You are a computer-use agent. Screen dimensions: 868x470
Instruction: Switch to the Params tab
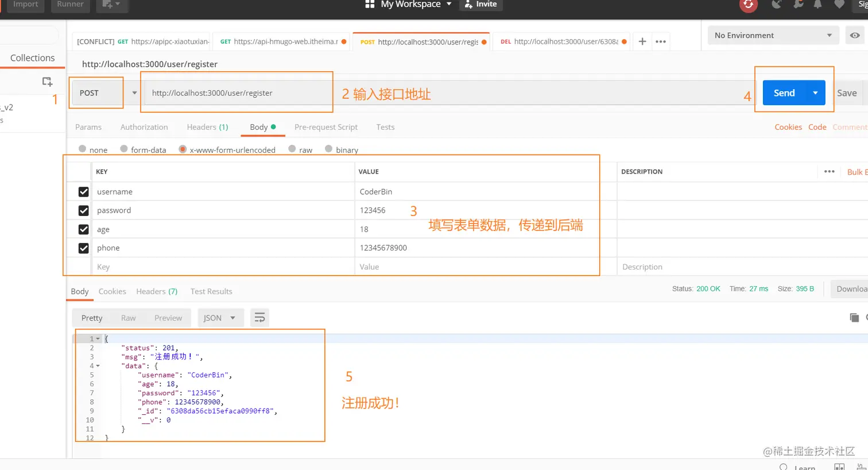pos(88,127)
